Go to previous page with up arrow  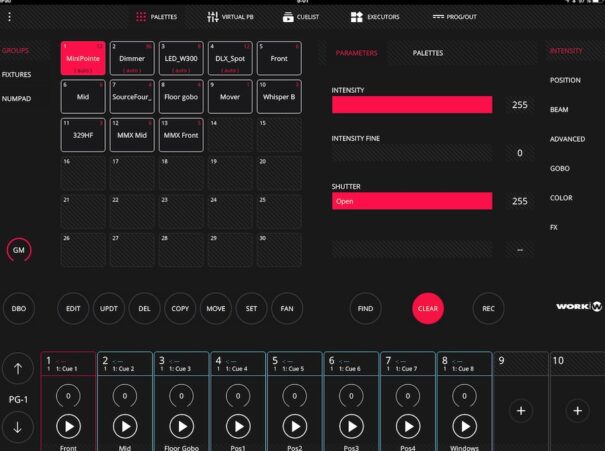pos(19,369)
